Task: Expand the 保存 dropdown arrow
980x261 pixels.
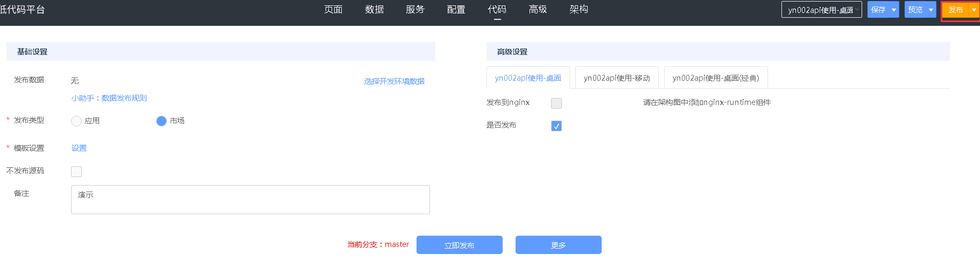Action: click(894, 10)
